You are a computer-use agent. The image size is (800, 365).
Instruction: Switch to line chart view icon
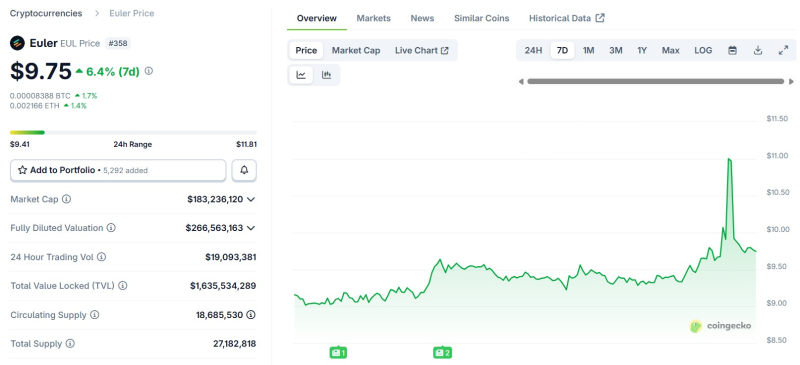pos(301,75)
